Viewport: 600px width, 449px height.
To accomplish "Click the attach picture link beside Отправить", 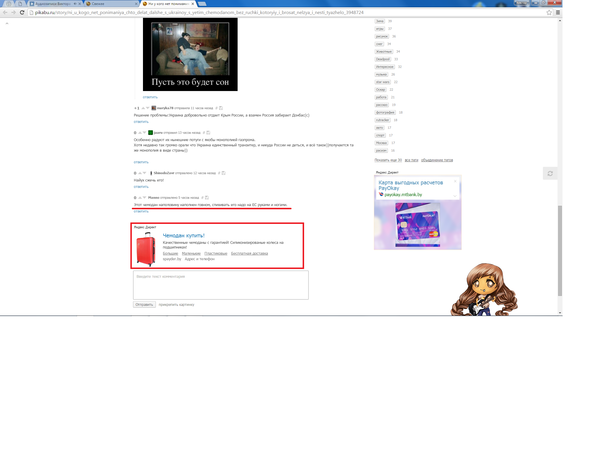I will click(x=176, y=305).
